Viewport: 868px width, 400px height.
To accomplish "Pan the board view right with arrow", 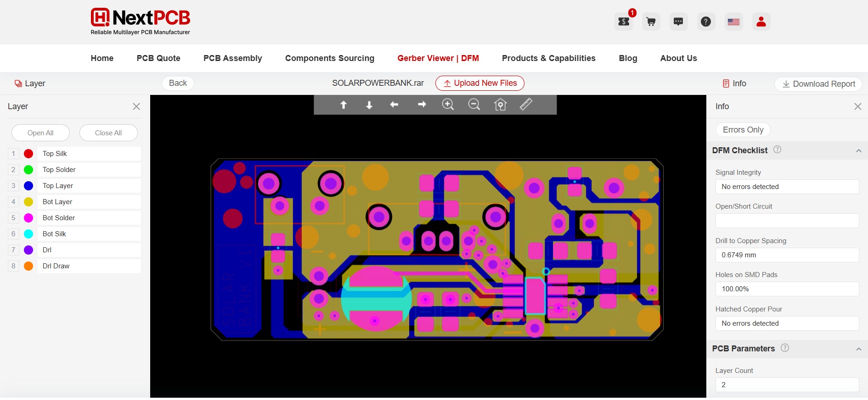I will [x=422, y=105].
